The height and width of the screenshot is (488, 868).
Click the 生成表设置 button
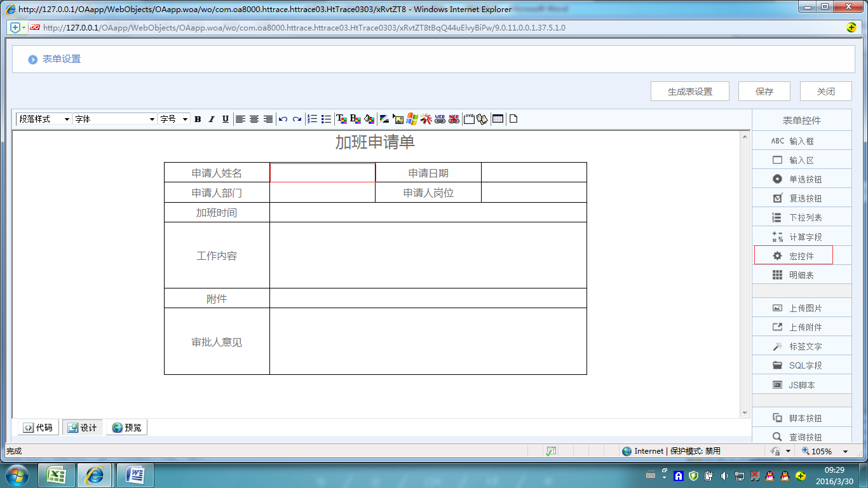(x=689, y=91)
